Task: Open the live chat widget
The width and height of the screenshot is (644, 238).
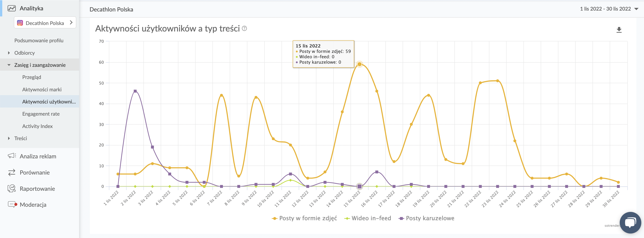Action: [630, 222]
